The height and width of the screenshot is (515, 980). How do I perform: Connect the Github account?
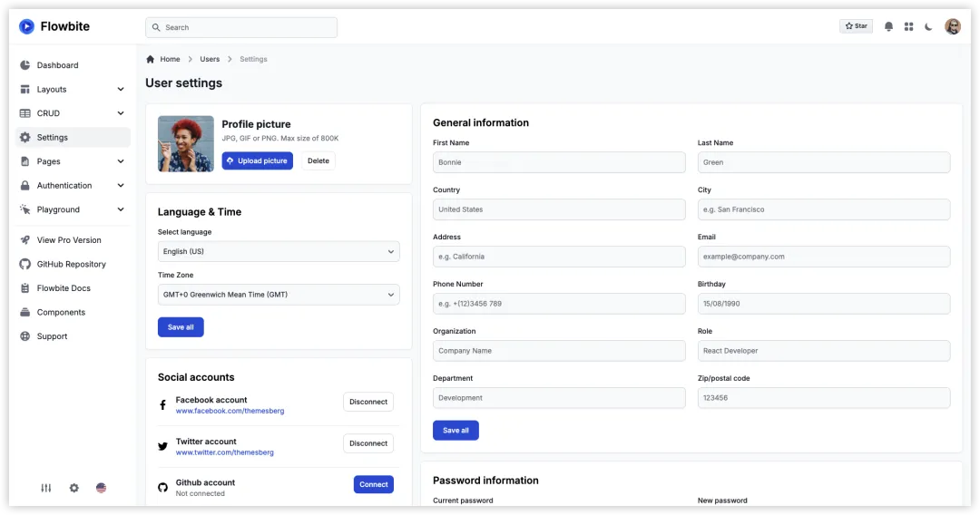(373, 485)
